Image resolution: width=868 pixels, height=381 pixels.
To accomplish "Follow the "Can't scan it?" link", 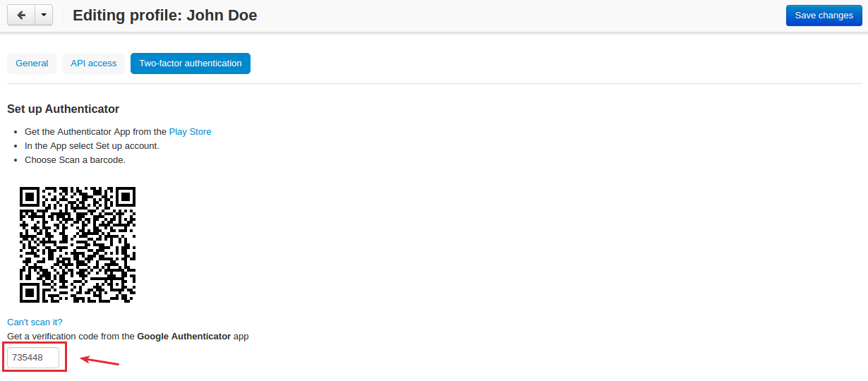I will 35,322.
